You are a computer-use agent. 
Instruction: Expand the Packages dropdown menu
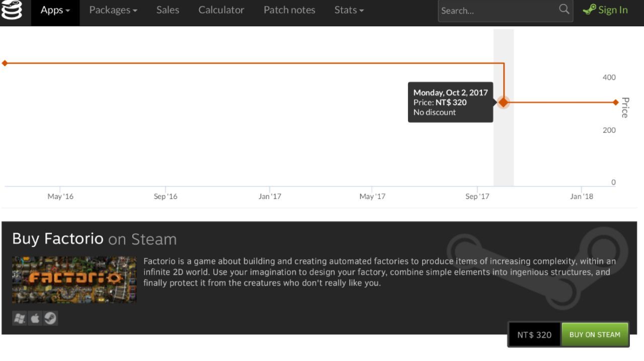click(113, 10)
